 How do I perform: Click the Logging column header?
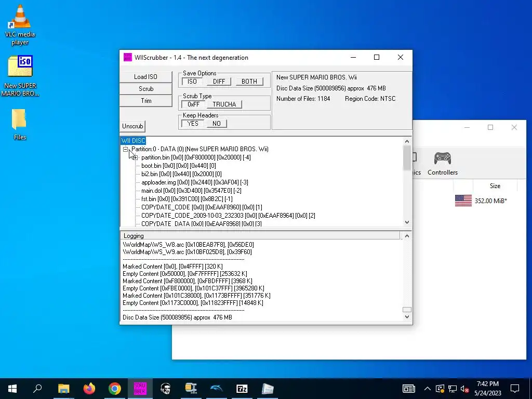click(x=260, y=235)
